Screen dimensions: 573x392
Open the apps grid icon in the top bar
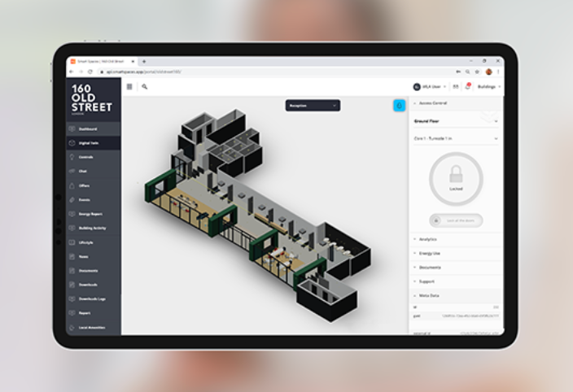[129, 86]
